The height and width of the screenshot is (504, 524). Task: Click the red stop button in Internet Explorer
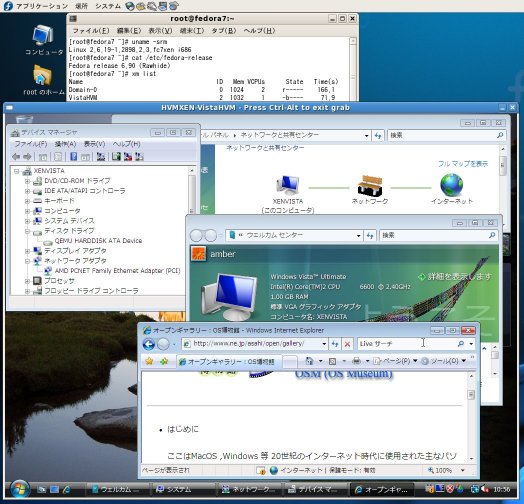coord(347,344)
